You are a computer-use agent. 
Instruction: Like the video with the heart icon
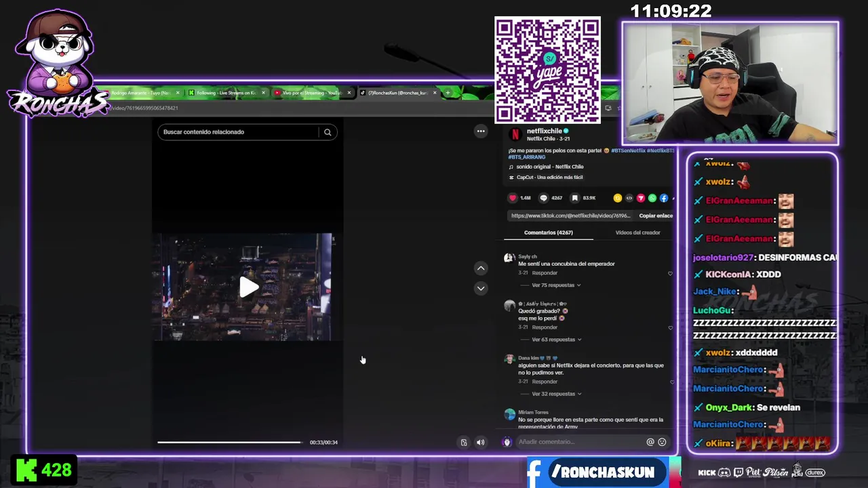[513, 198]
